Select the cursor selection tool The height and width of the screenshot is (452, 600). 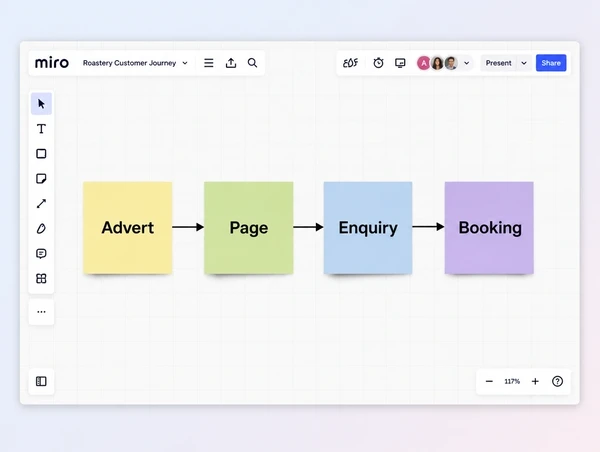tap(41, 104)
